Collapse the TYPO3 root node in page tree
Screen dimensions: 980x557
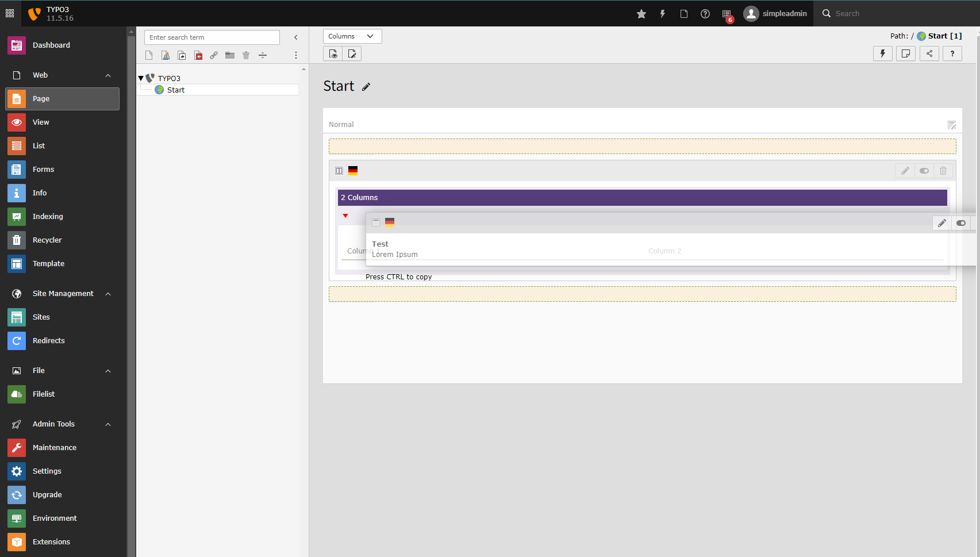click(141, 78)
